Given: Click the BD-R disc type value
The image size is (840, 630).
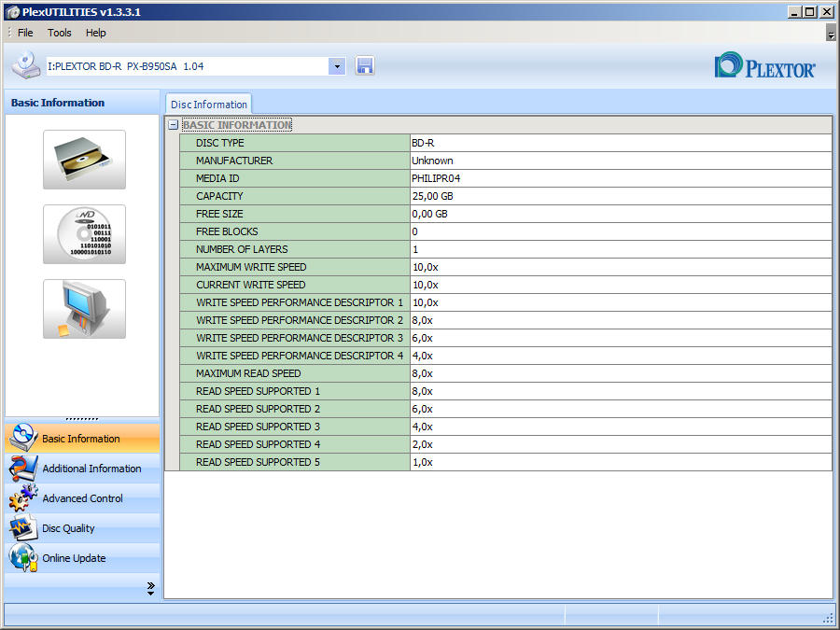Looking at the screenshot, I should click(423, 143).
